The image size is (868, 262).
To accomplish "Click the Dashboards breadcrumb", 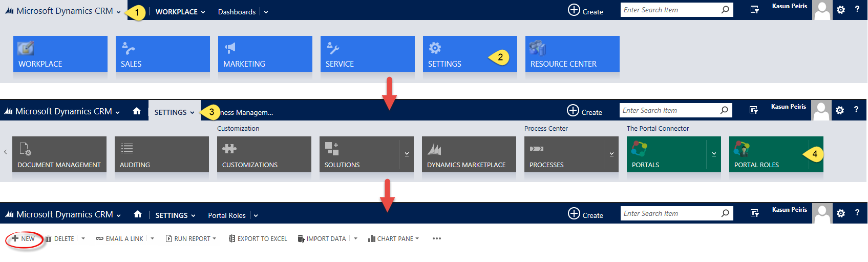I will coord(237,12).
